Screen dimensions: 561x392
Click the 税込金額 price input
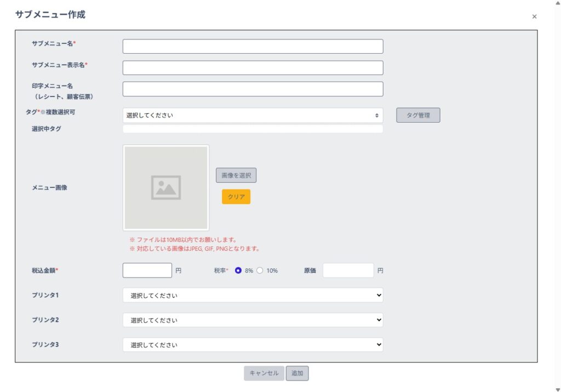[147, 270]
